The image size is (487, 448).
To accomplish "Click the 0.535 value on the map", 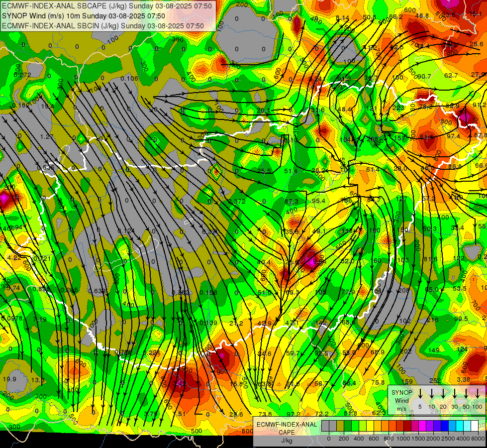I will 46,168.
